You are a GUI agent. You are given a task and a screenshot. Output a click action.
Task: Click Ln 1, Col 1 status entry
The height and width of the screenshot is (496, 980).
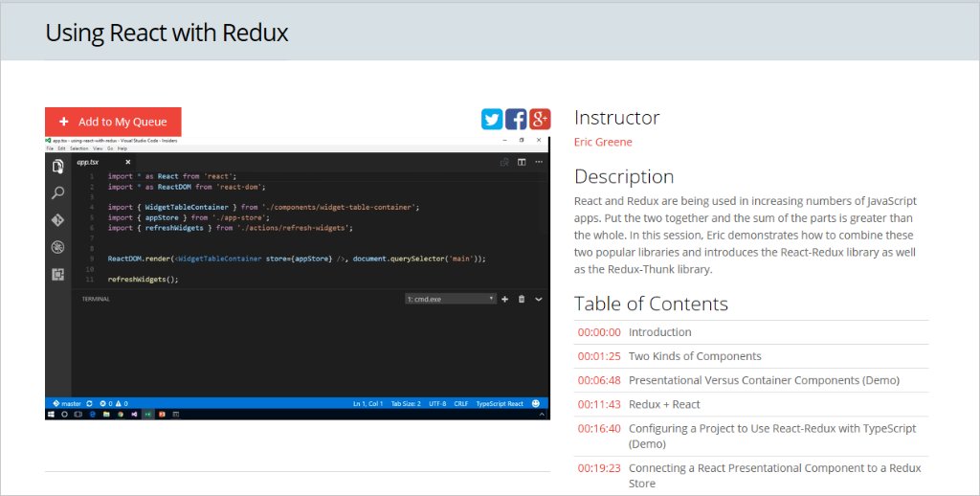[x=367, y=403]
